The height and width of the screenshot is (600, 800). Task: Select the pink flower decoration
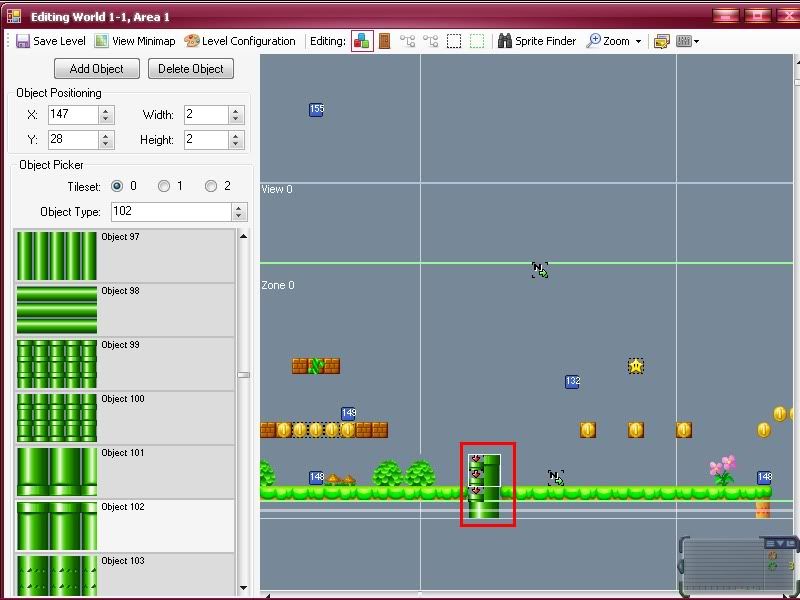coord(723,470)
